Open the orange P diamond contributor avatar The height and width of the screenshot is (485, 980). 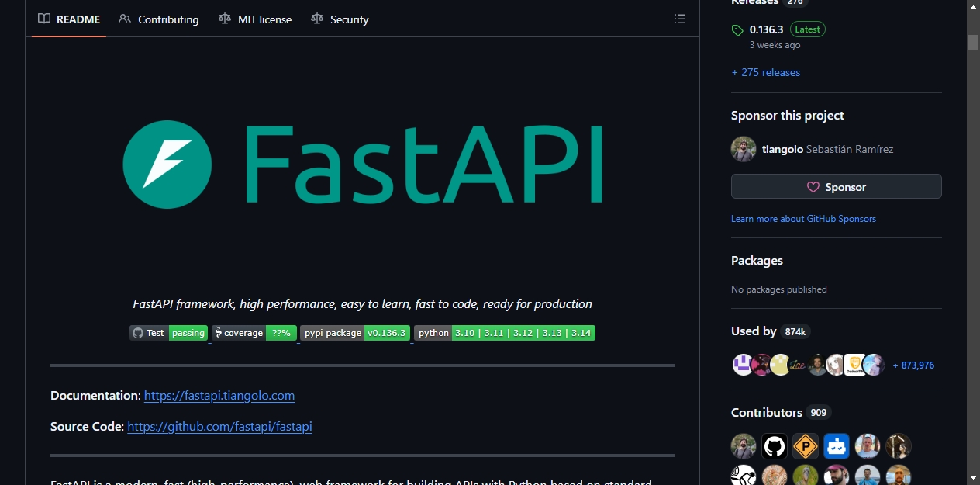click(806, 446)
